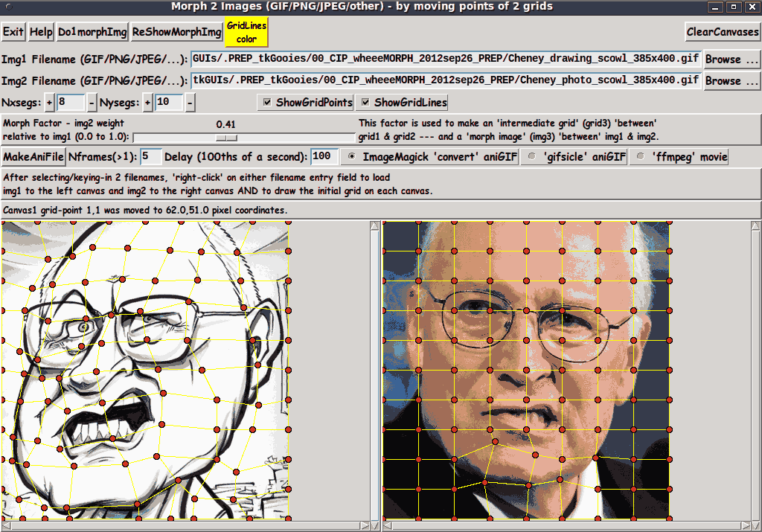762x532 pixels.
Task: Clear both canvases with ClearCanvases
Action: point(722,33)
